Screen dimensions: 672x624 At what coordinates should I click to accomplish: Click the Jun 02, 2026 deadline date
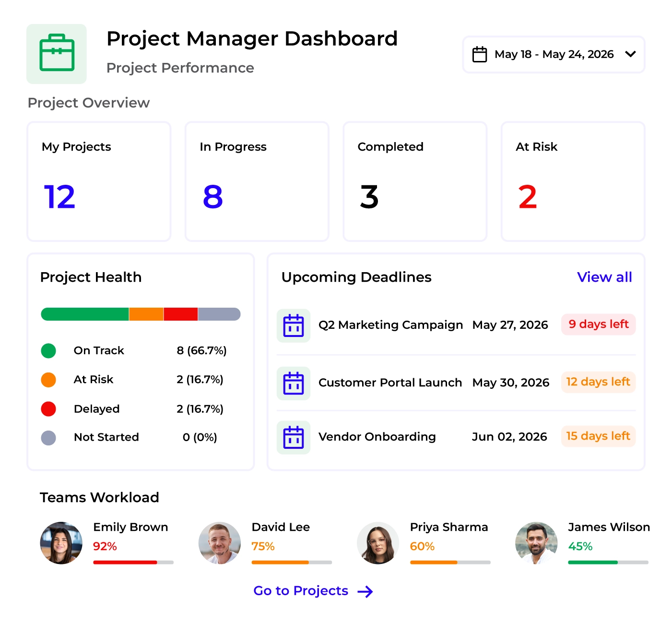pyautogui.click(x=509, y=437)
